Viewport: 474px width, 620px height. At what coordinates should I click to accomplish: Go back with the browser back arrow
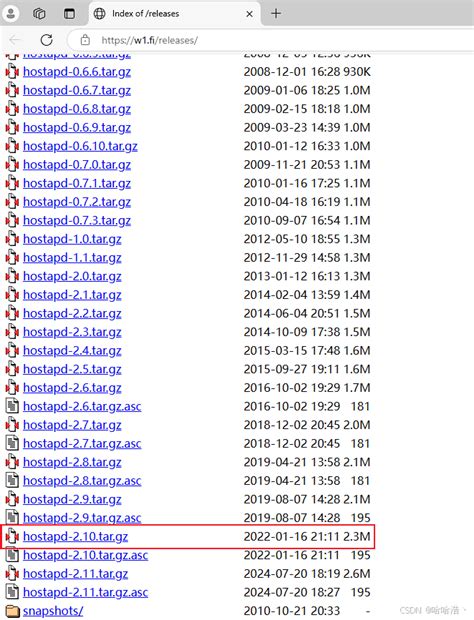[x=15, y=40]
